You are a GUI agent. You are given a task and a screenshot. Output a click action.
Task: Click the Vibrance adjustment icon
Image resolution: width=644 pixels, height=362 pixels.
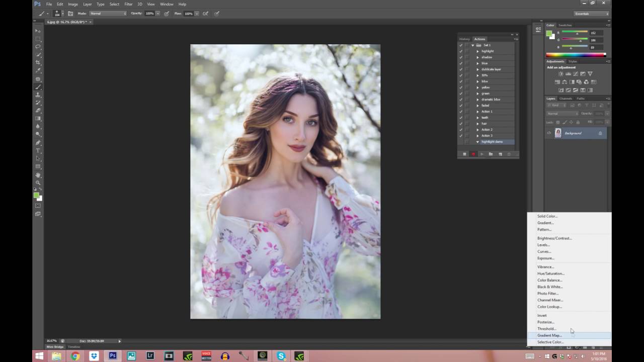click(x=590, y=74)
